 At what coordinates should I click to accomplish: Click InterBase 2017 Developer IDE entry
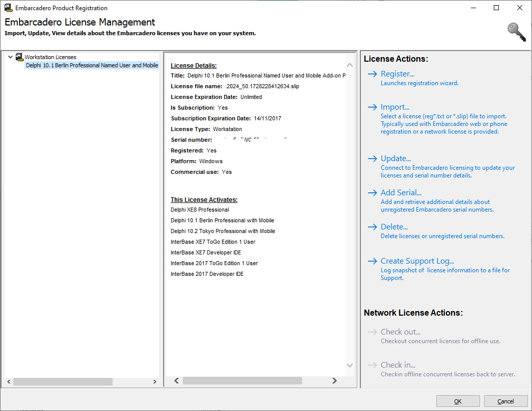207,274
